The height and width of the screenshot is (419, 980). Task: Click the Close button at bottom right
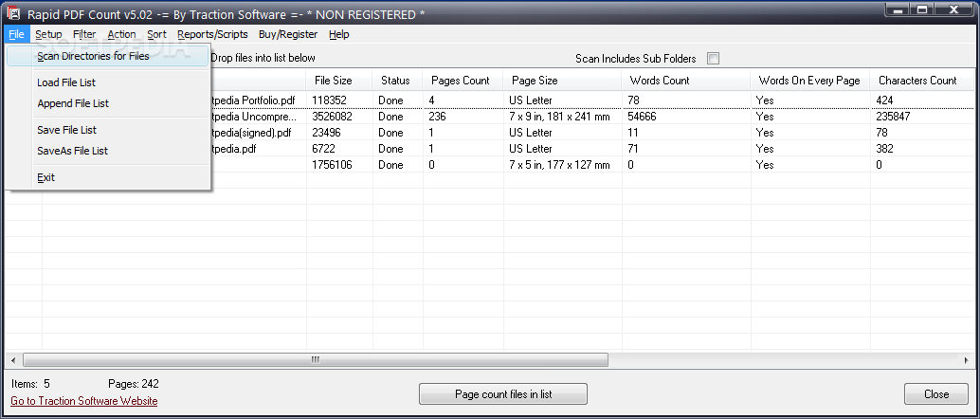tap(936, 394)
